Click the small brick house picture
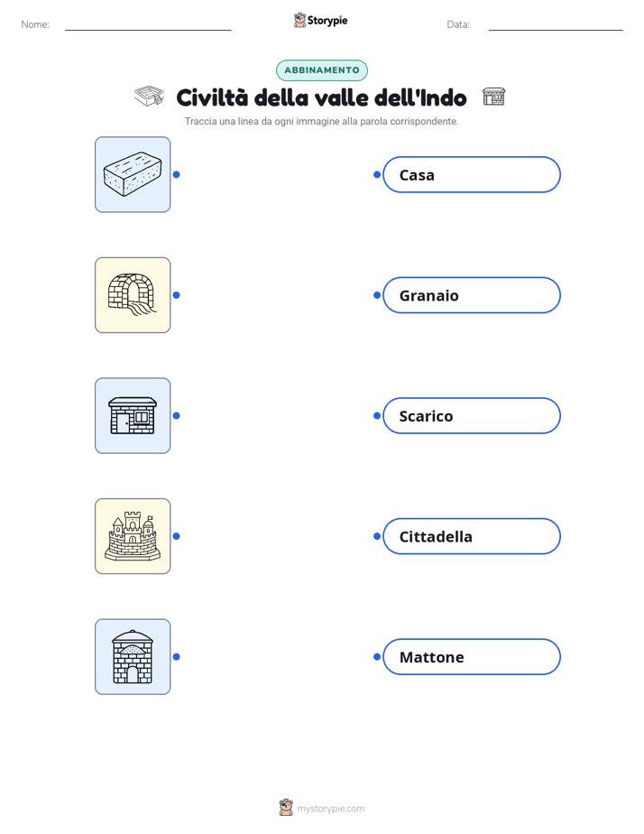The image size is (644, 834). tap(133, 415)
